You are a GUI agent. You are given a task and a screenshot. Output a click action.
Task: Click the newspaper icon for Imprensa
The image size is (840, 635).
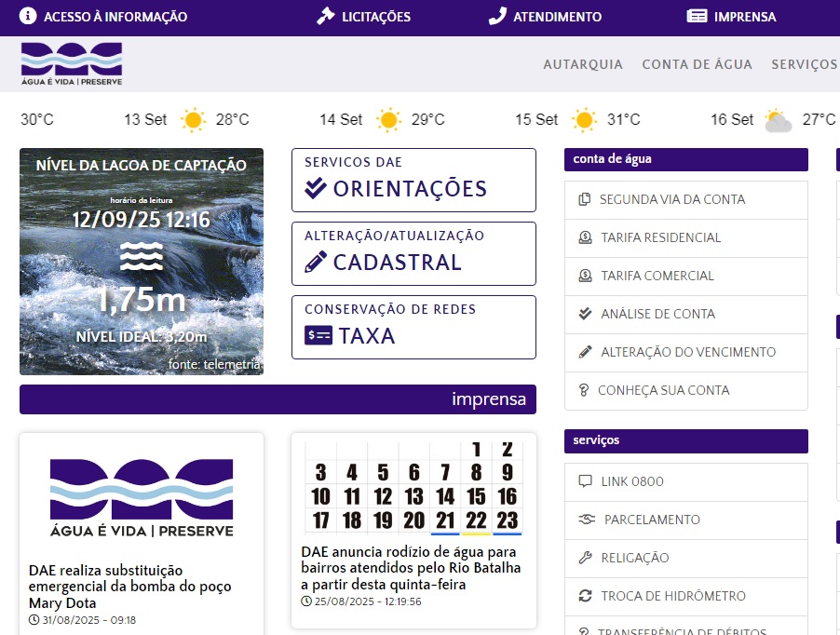[698, 17]
